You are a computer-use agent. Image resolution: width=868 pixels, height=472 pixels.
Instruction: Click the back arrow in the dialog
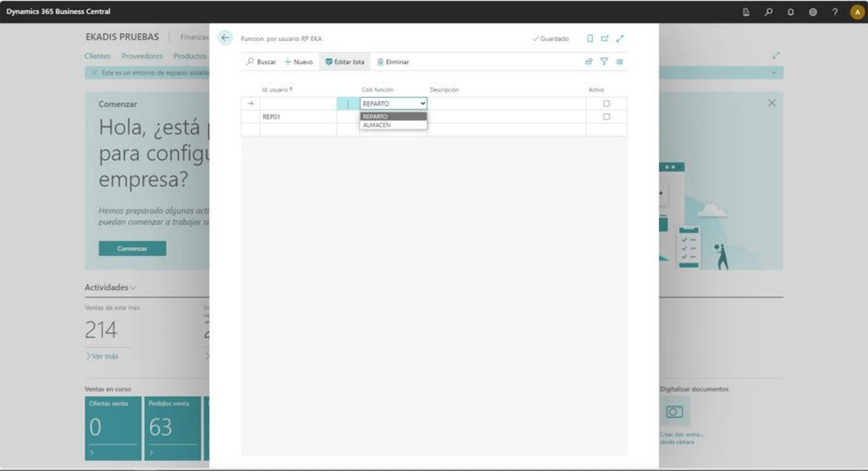coord(225,38)
